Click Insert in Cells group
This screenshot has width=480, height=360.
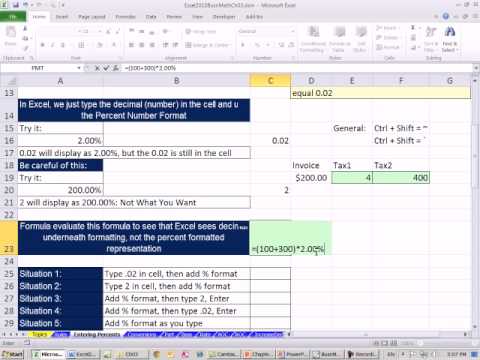[387, 28]
